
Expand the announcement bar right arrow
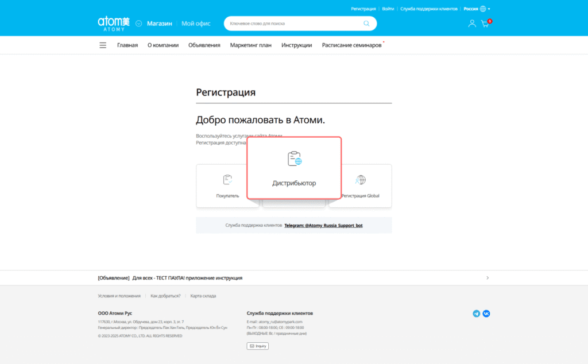[x=488, y=278]
